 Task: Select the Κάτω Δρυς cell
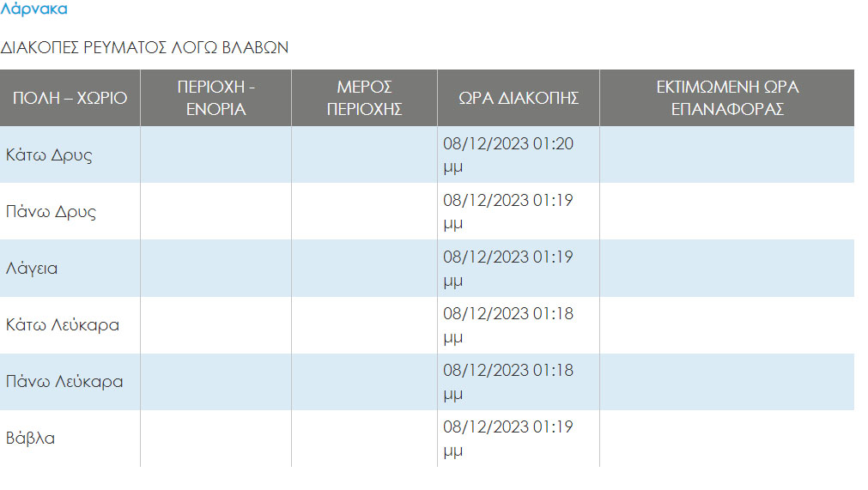click(70, 154)
